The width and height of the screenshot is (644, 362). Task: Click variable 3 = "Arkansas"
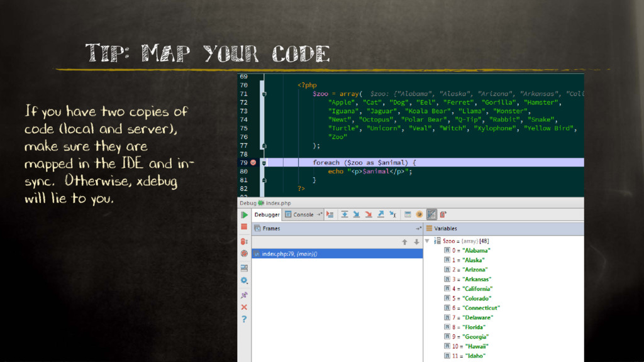[x=468, y=279]
